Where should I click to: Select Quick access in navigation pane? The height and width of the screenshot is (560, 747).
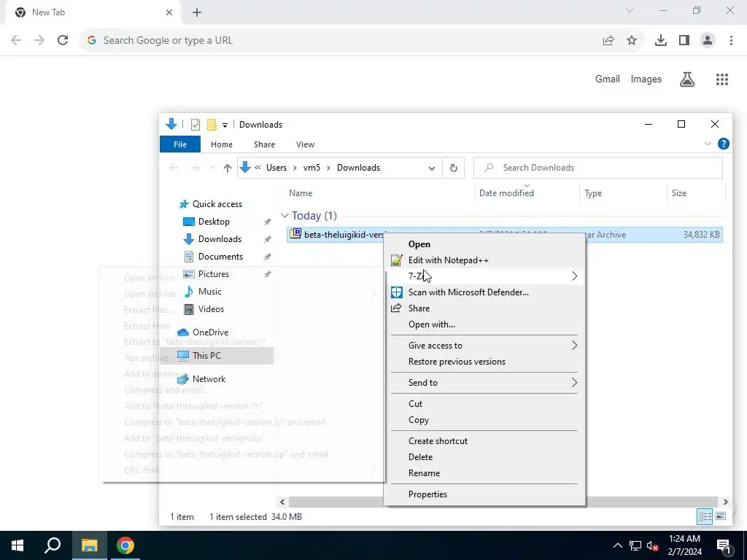[217, 204]
